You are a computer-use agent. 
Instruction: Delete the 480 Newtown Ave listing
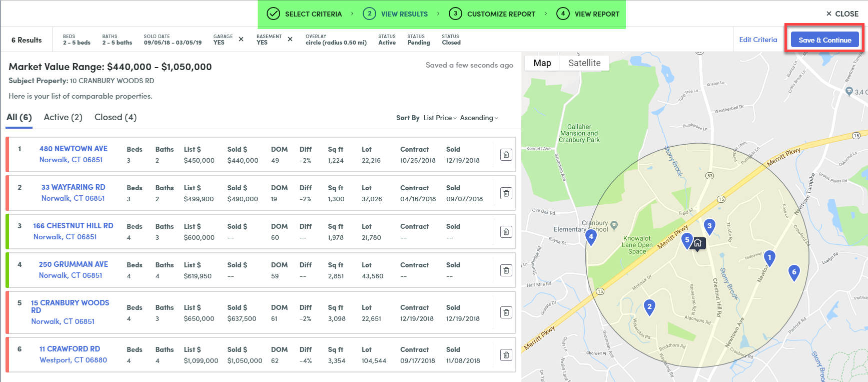tap(506, 155)
